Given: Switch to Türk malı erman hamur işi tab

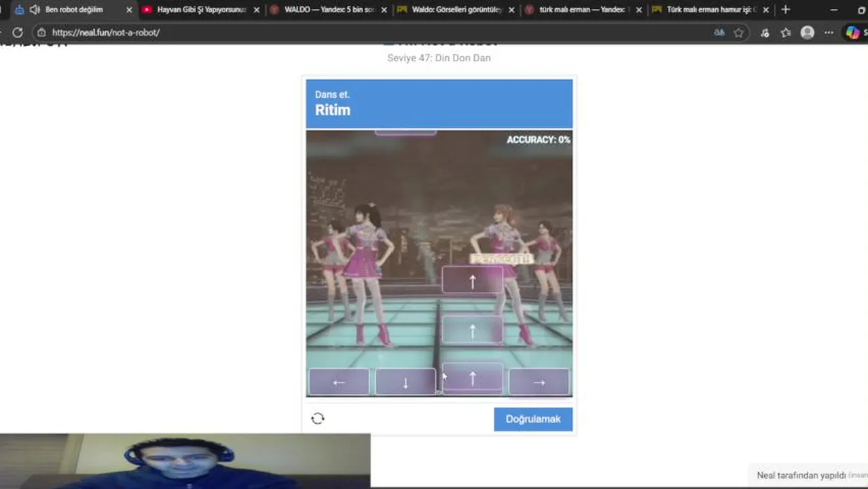Looking at the screenshot, I should (711, 10).
